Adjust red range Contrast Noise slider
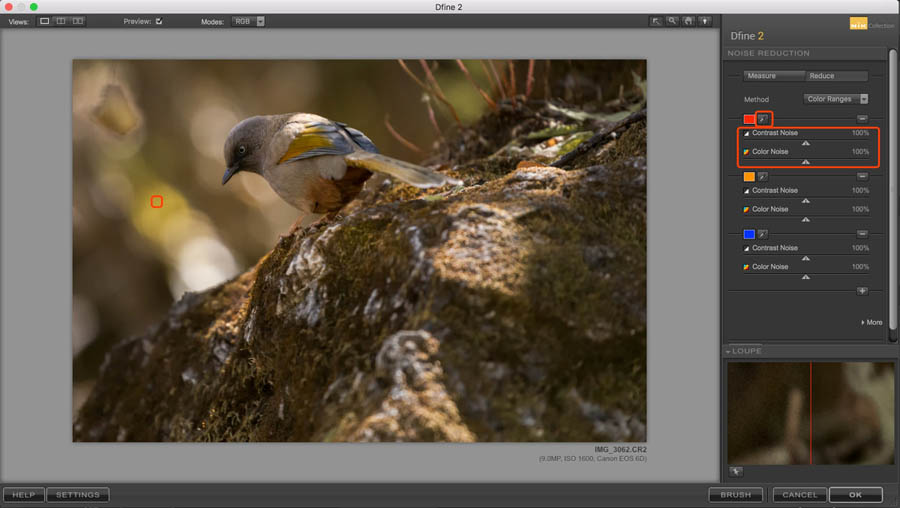 click(x=806, y=143)
